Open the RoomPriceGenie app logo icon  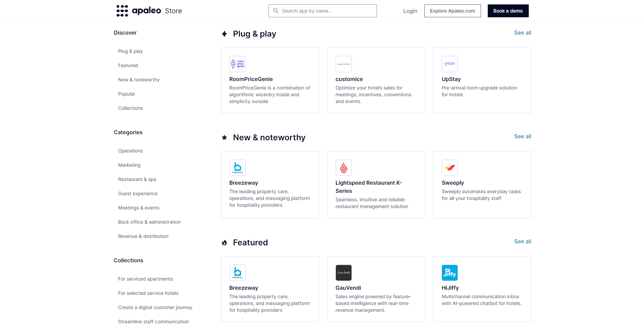tap(237, 64)
